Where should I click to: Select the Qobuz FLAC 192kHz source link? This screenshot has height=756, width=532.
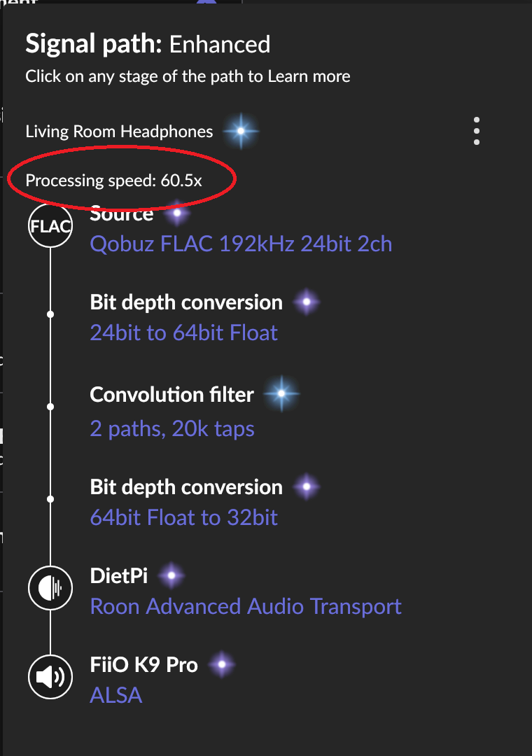(241, 244)
